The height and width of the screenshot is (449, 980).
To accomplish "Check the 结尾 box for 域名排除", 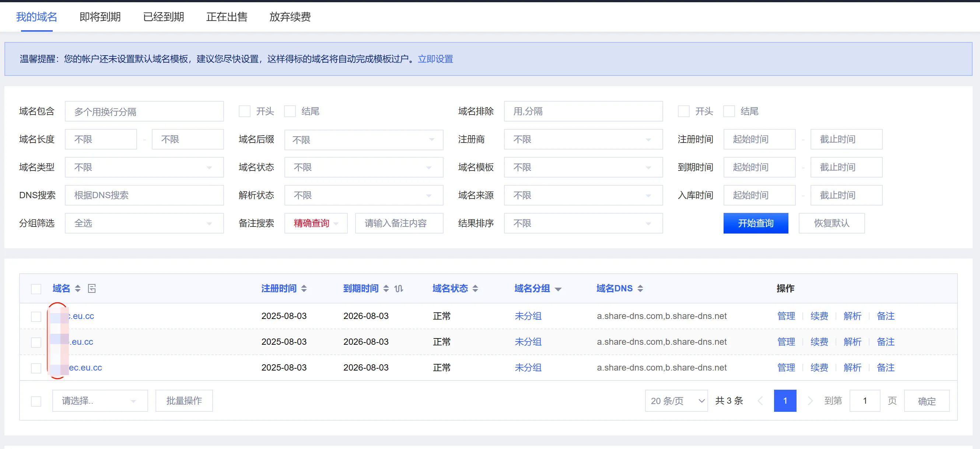I will (729, 111).
